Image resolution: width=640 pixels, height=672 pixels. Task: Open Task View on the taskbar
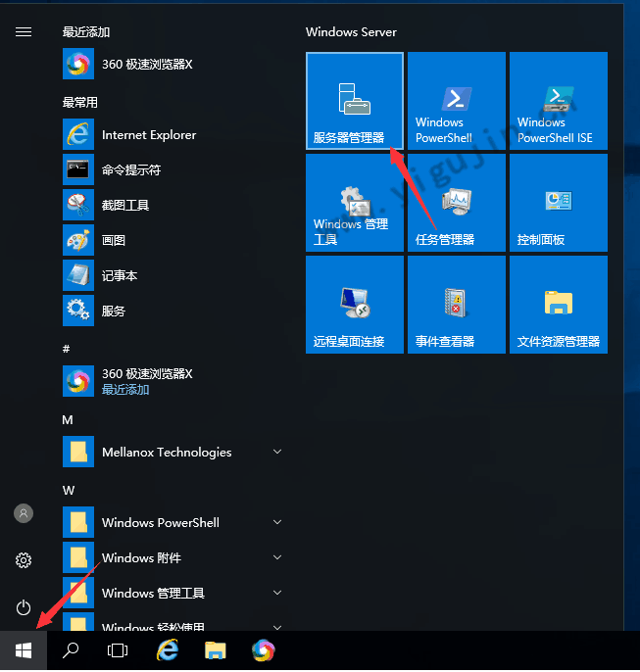(118, 650)
